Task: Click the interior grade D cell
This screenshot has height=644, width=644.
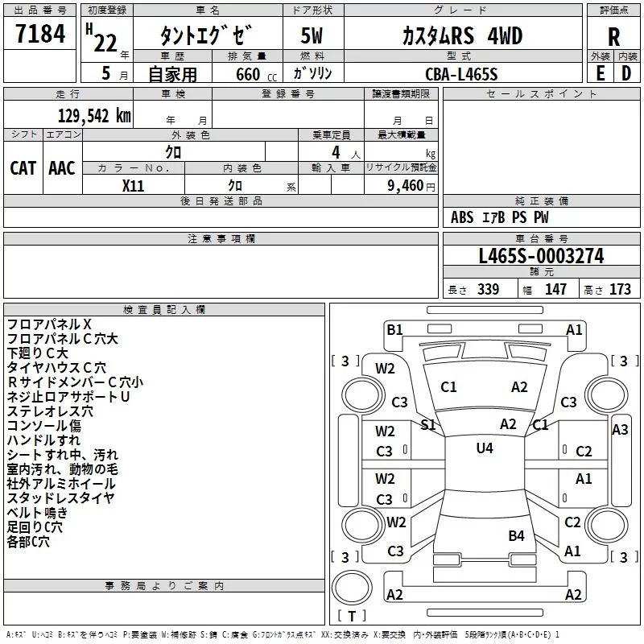Action: coord(626,72)
